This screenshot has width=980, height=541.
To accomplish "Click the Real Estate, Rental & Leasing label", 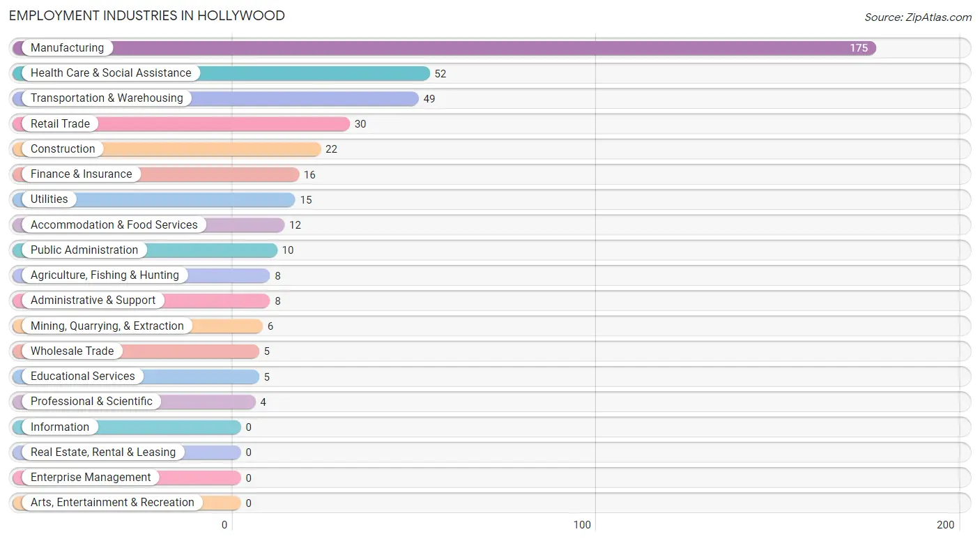I will click(103, 452).
